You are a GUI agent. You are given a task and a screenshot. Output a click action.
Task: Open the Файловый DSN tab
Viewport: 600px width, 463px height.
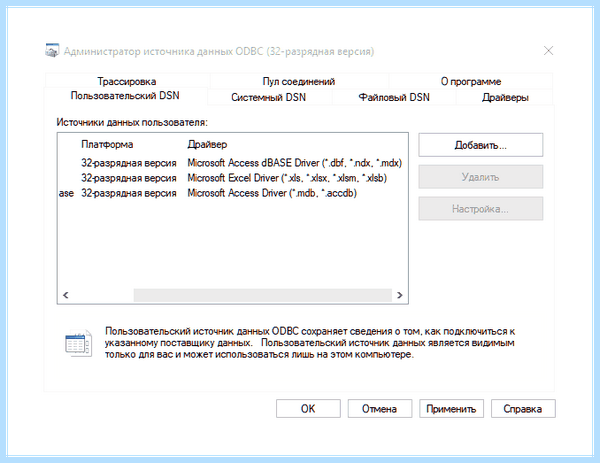pyautogui.click(x=394, y=97)
